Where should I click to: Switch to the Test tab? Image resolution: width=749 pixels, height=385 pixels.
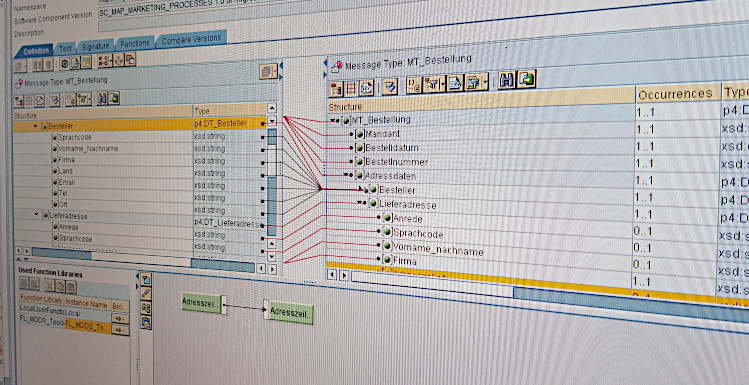tap(65, 48)
